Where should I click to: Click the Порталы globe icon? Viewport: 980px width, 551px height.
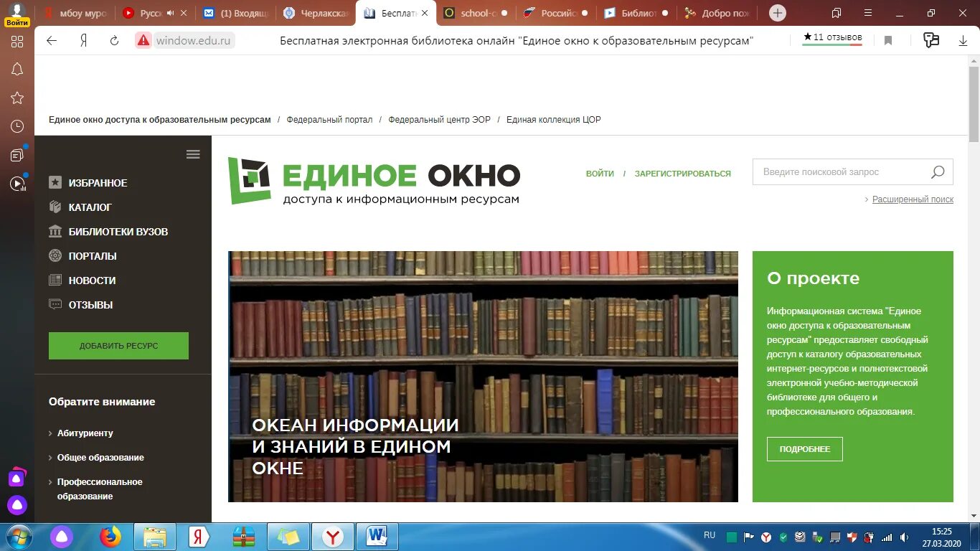tap(55, 256)
